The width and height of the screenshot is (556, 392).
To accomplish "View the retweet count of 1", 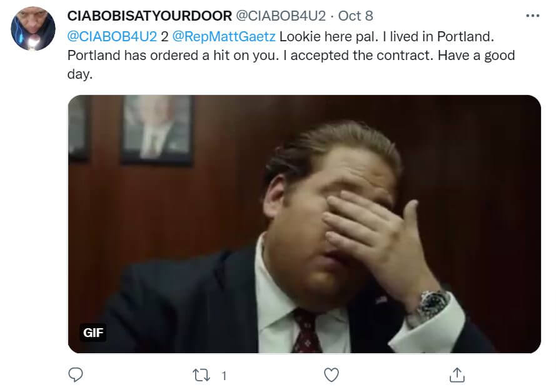I will pyautogui.click(x=224, y=376).
